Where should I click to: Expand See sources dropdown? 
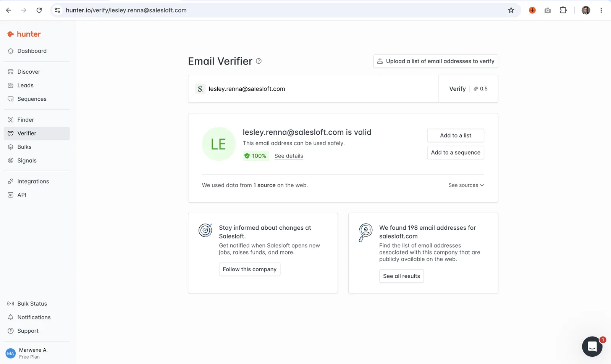click(466, 185)
